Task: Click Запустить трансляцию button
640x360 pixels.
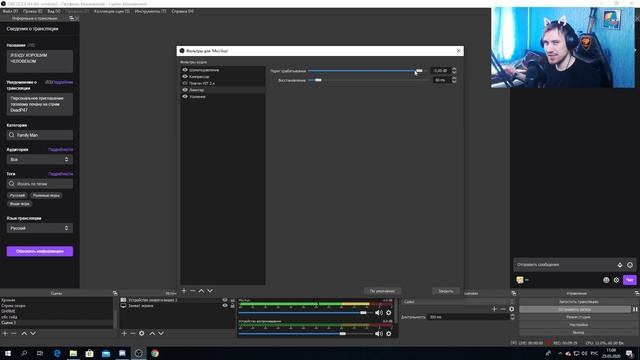Action: (x=578, y=302)
